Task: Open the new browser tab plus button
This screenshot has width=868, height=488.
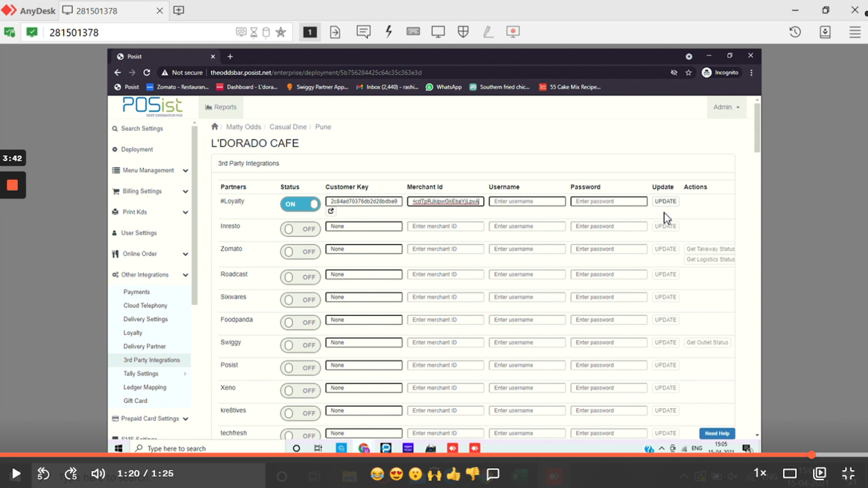Action: click(230, 56)
